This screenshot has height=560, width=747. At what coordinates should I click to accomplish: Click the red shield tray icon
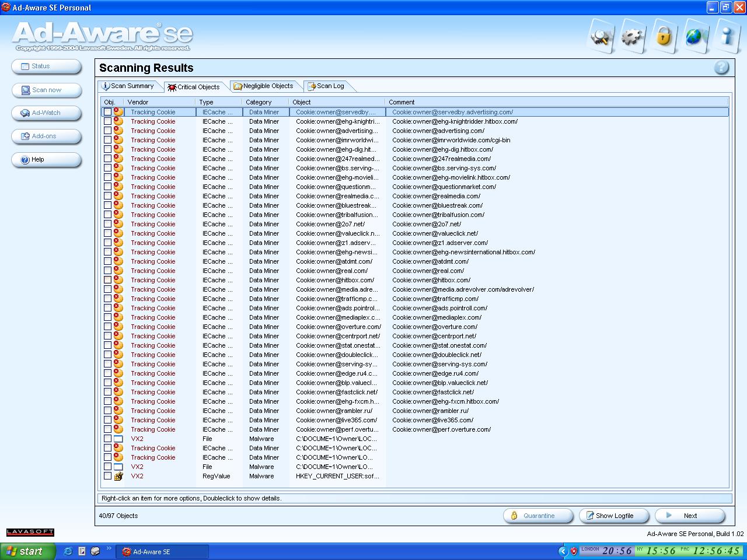pos(574,551)
